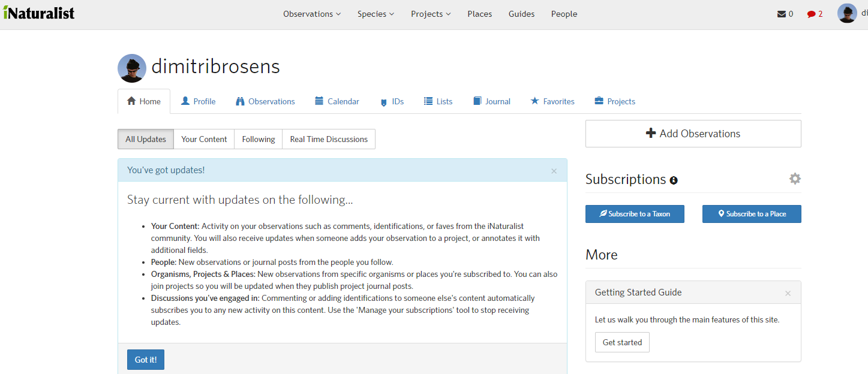Click the Got it! button
Image resolution: width=868 pixels, height=374 pixels.
[x=146, y=360]
